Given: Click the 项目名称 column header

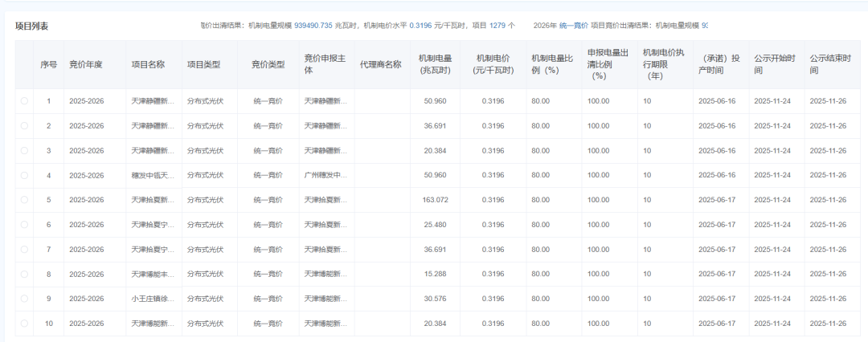Looking at the screenshot, I should pos(148,64).
